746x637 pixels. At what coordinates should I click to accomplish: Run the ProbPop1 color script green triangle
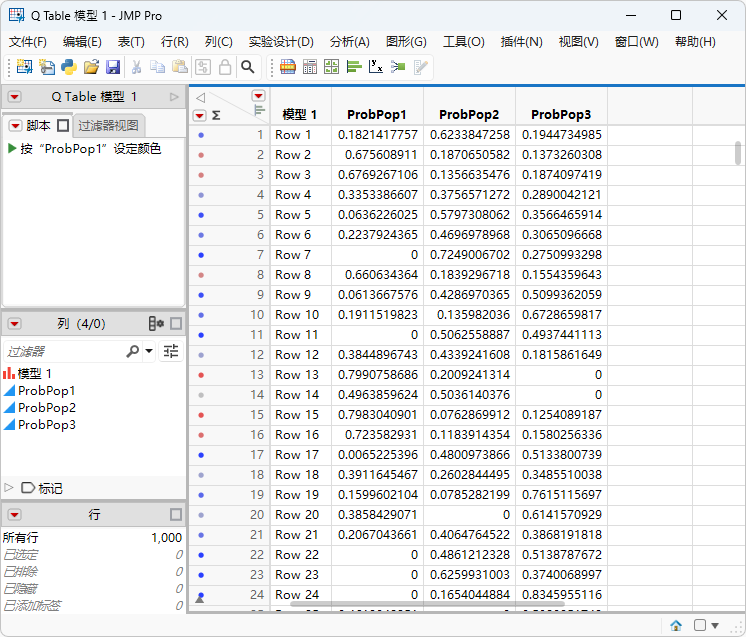coord(12,148)
